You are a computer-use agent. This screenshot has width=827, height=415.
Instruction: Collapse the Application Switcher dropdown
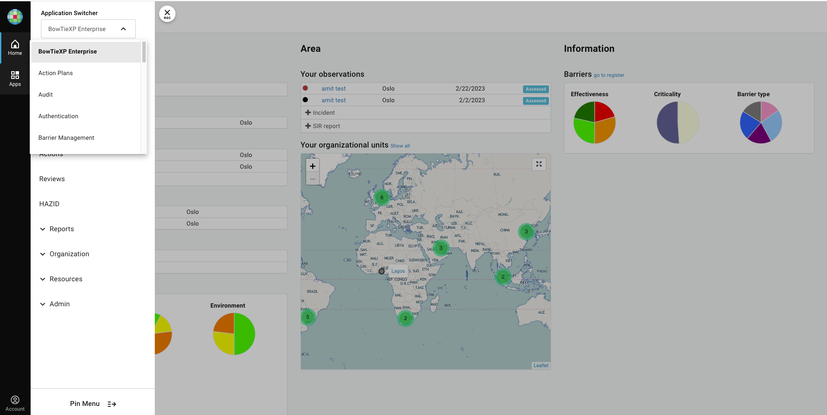[123, 29]
